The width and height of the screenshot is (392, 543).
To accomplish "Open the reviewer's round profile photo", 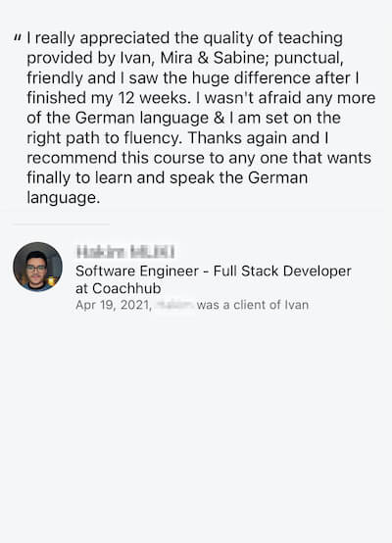I will point(38,267).
